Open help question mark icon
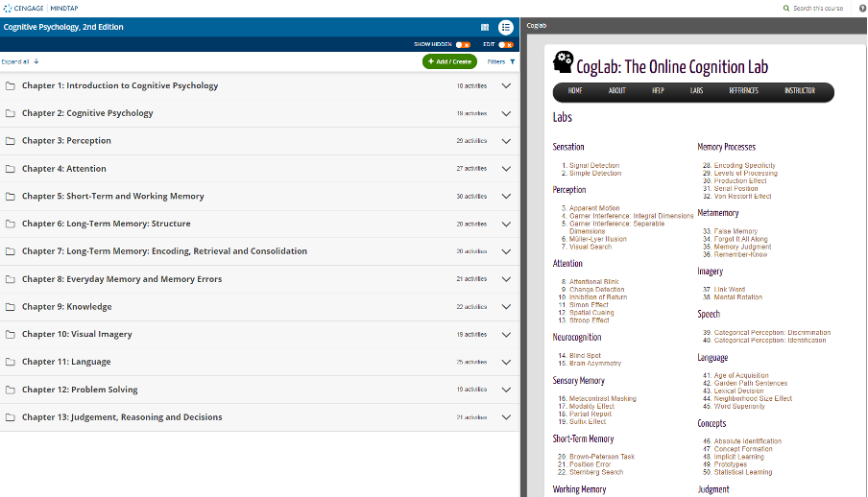868x497 pixels. [x=862, y=9]
